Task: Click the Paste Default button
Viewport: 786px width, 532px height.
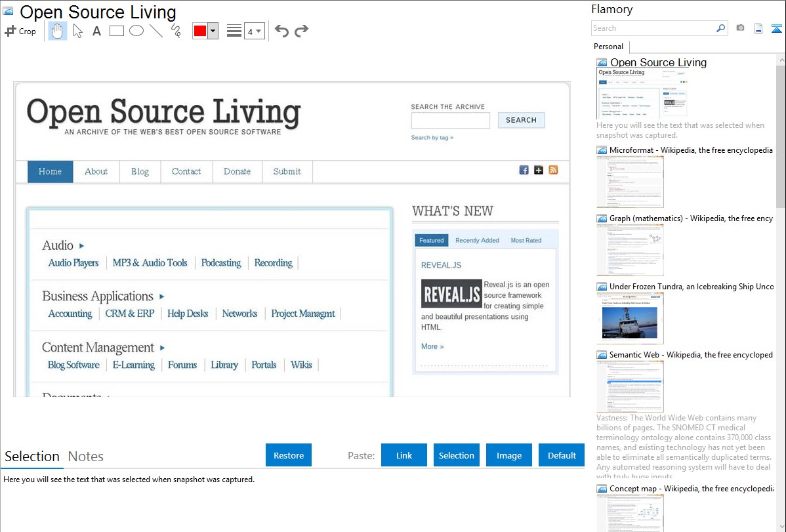Action: tap(562, 455)
